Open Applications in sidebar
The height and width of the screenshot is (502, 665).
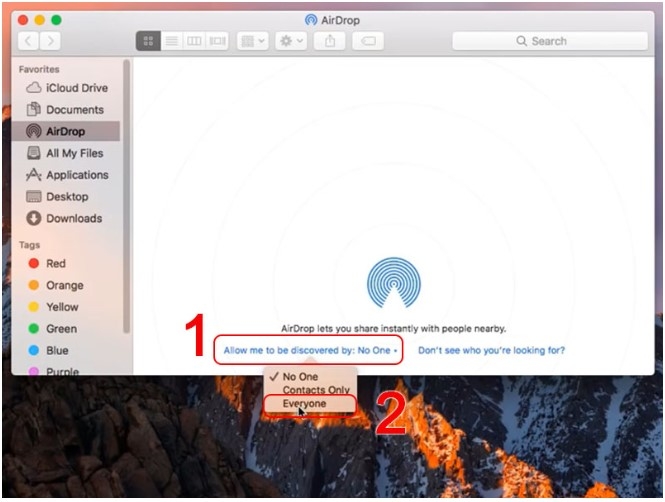pyautogui.click(x=67, y=175)
